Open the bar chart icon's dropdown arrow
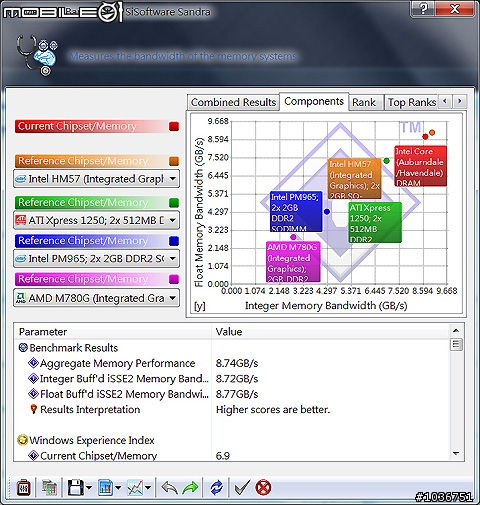480x505 pixels. pyautogui.click(x=118, y=488)
